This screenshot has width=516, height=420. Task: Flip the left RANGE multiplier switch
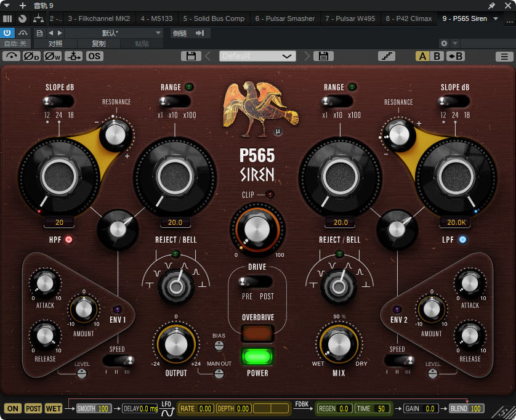point(175,101)
